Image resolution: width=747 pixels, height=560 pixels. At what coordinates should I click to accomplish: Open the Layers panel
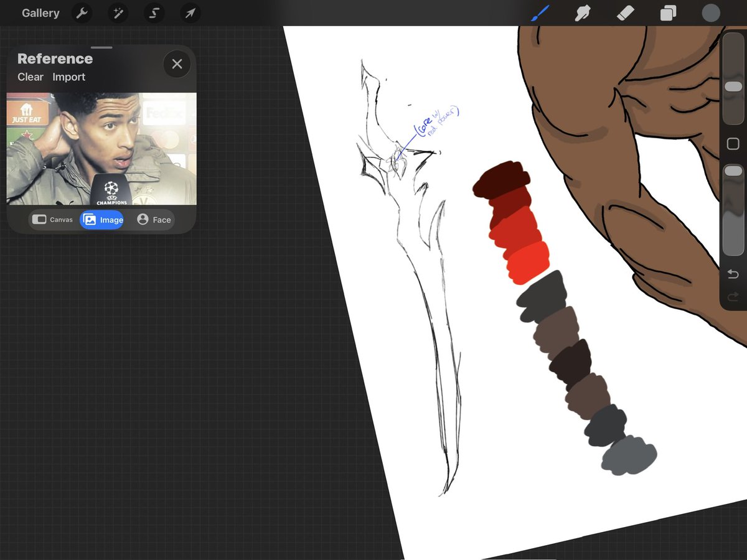[x=669, y=13]
